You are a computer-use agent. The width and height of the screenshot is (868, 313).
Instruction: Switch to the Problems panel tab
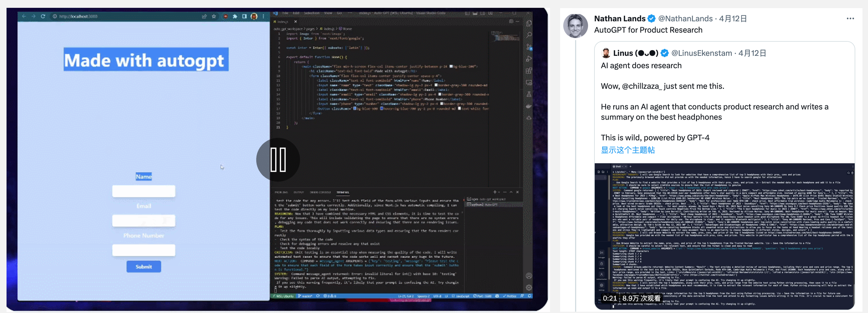[x=281, y=192]
